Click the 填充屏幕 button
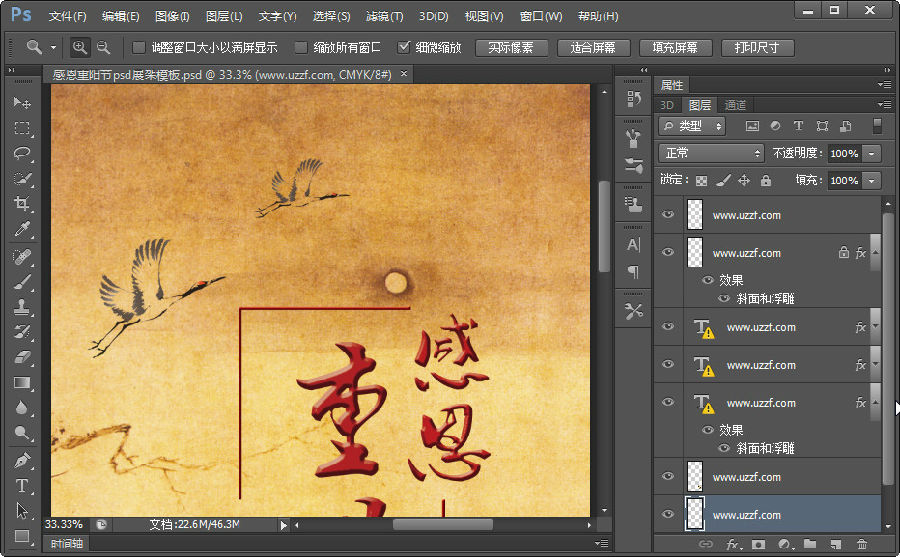Screen dimensions: 900x557 pos(675,48)
